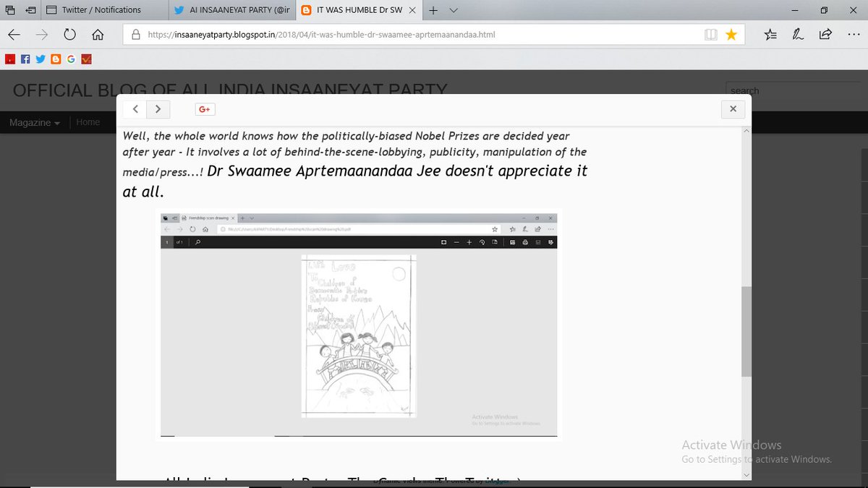The width and height of the screenshot is (868, 488).
Task: Share this page icon
Action: [x=825, y=34]
